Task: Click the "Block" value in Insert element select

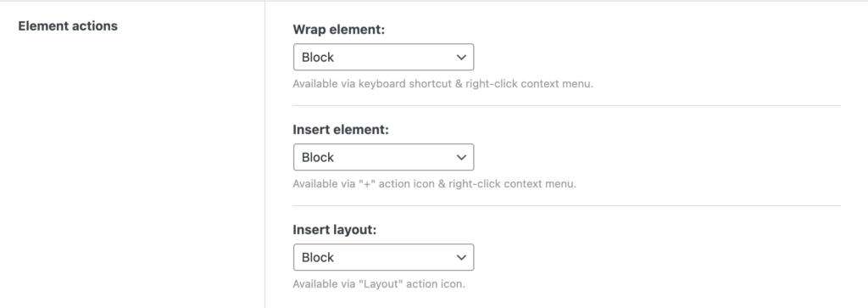Action: 318,157
